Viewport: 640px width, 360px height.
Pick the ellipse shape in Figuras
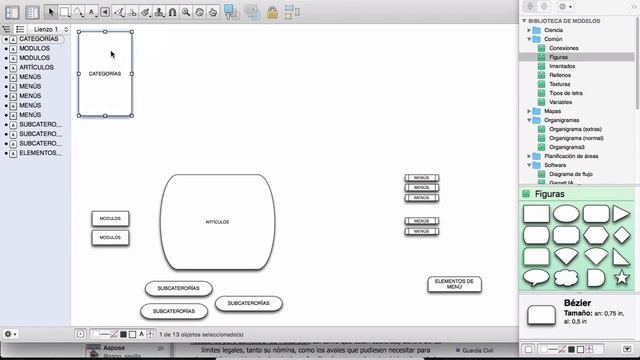(x=566, y=214)
